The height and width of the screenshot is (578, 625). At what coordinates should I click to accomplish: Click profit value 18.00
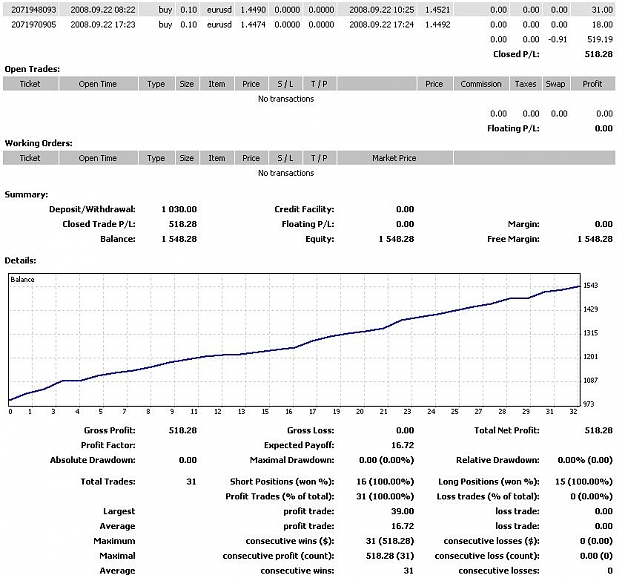coord(602,25)
